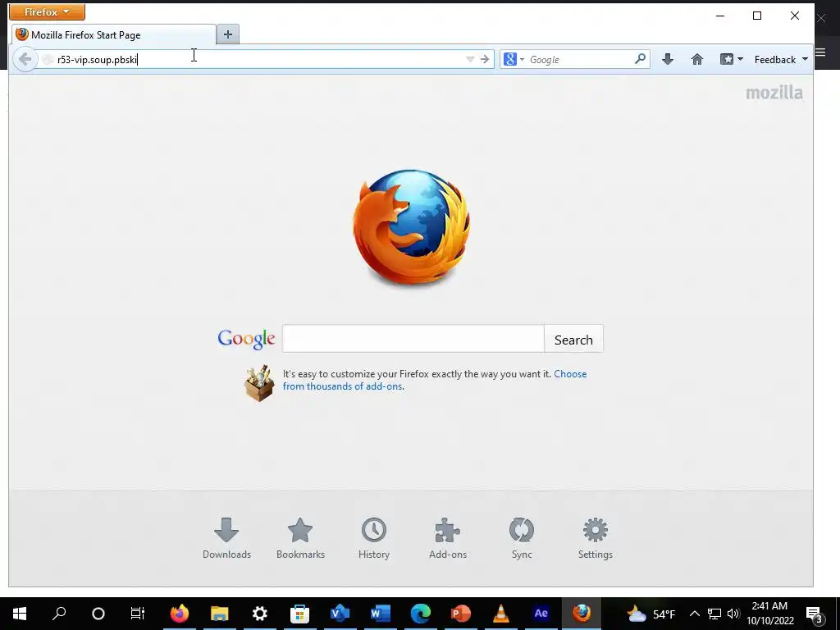Open Sync from start page shortcuts

pos(522,538)
